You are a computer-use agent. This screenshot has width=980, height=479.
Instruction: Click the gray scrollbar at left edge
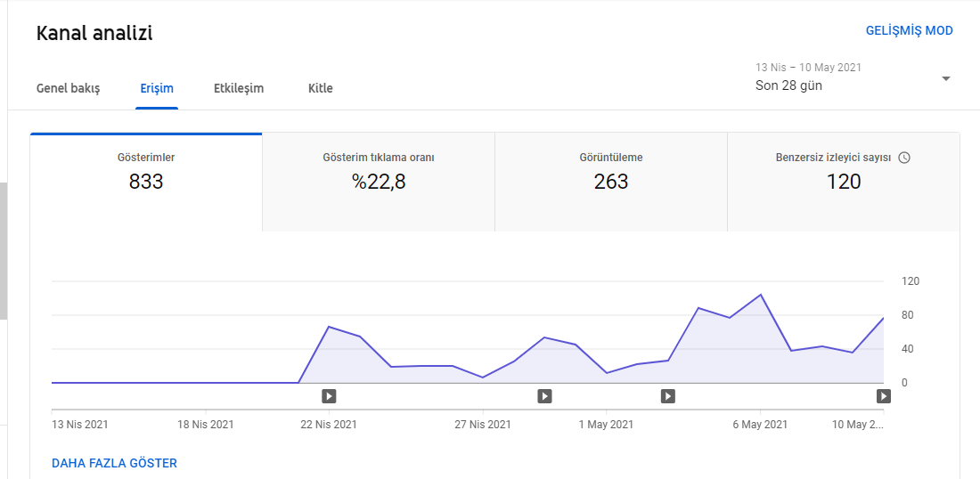pyautogui.click(x=4, y=250)
